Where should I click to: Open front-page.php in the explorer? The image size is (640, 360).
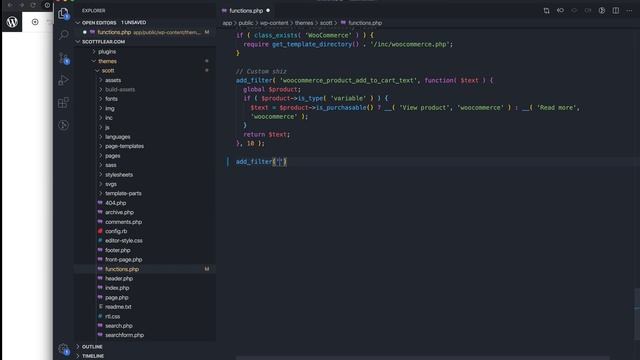tap(124, 260)
